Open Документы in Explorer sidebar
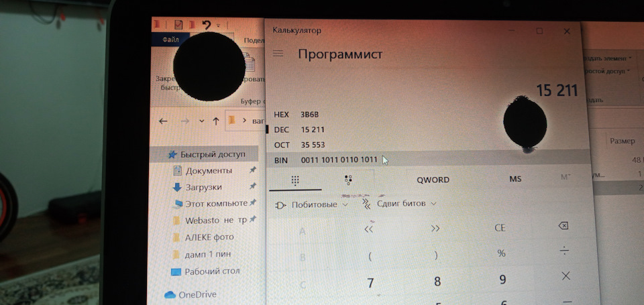The width and height of the screenshot is (644, 305). [209, 170]
